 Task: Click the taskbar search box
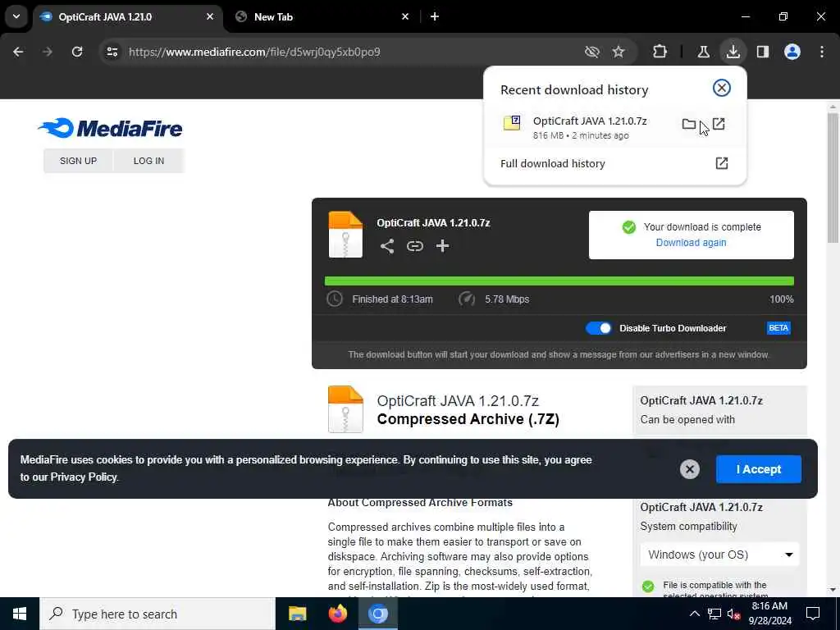(157, 614)
